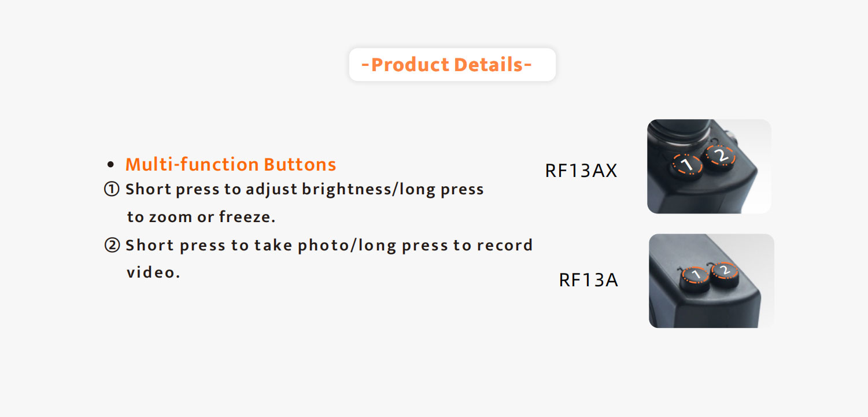The height and width of the screenshot is (417, 868).
Task: Click the circled number 2 marker
Action: coord(112,246)
